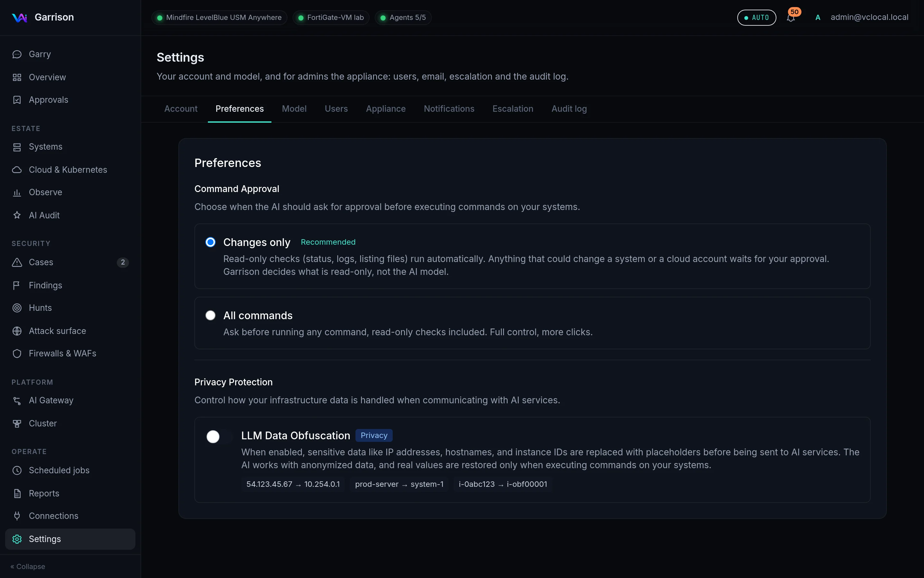Viewport: 924px width, 578px height.
Task: Select the Systems server icon
Action: 17,147
